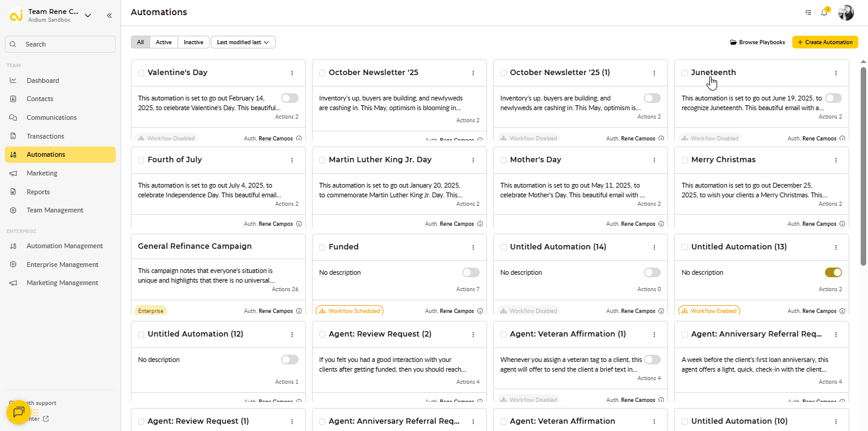Disable the Untitled Automation (13) toggle
Screen dimensions: 868x431
coord(833,272)
